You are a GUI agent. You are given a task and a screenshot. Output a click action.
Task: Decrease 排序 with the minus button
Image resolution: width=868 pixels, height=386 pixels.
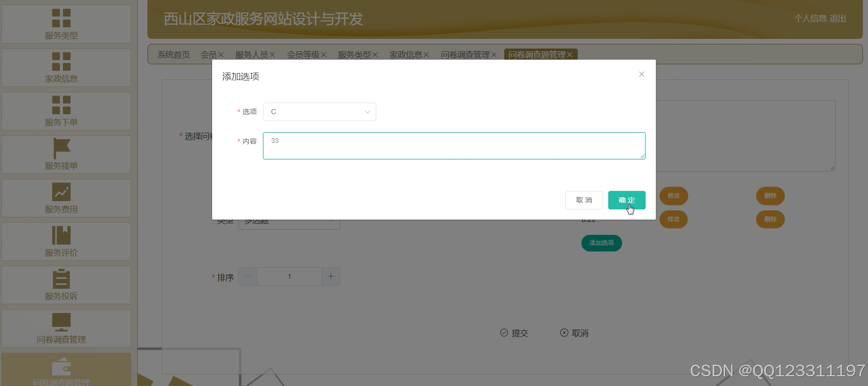tap(248, 276)
